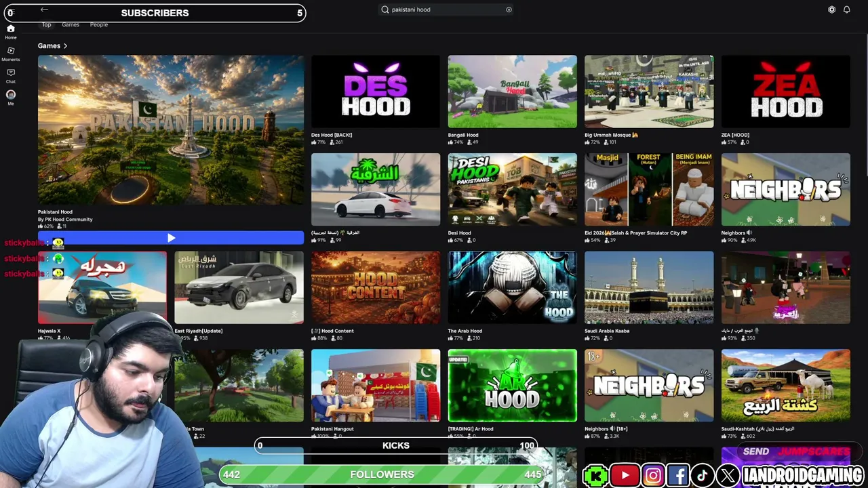Click the 'East Riyadh[Update]' title
The height and width of the screenshot is (488, 868).
coord(199,331)
